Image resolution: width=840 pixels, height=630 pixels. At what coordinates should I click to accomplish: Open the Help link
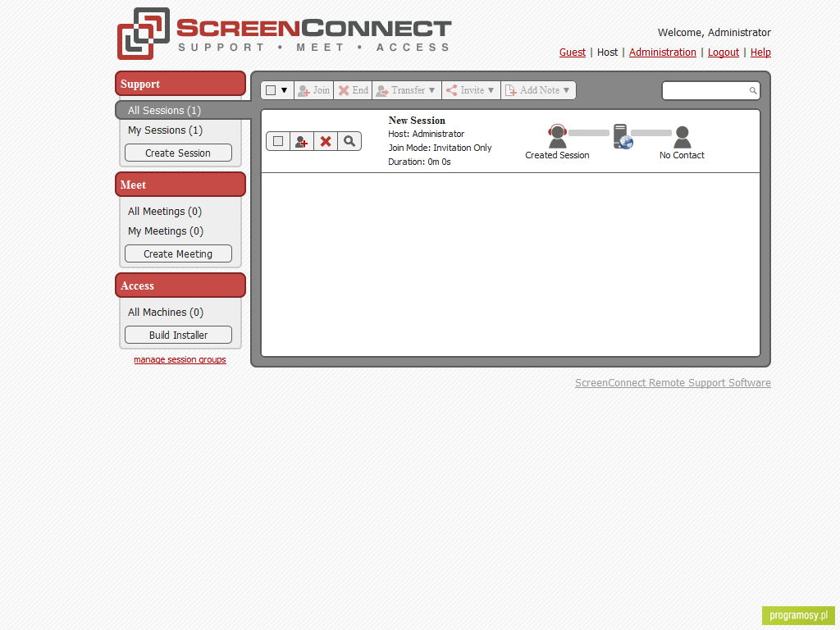point(760,52)
